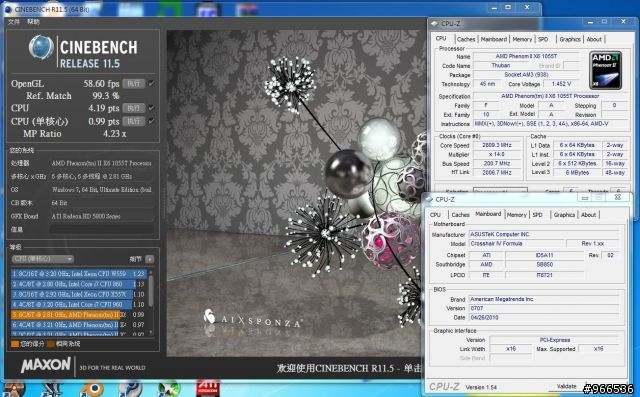Click the Core Speed value in CPU-Z
The width and height of the screenshot is (640, 397).
pos(497,145)
